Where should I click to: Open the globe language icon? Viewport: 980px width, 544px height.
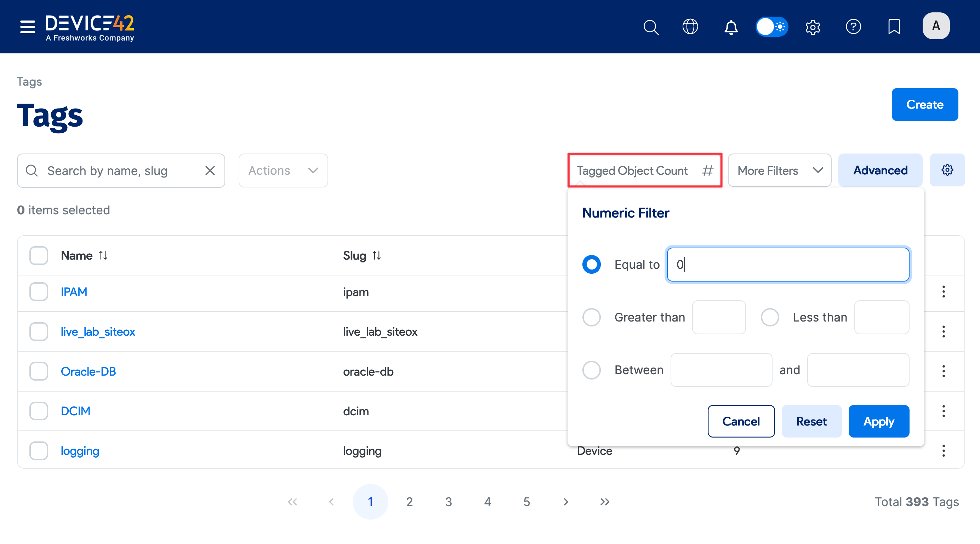click(x=690, y=27)
